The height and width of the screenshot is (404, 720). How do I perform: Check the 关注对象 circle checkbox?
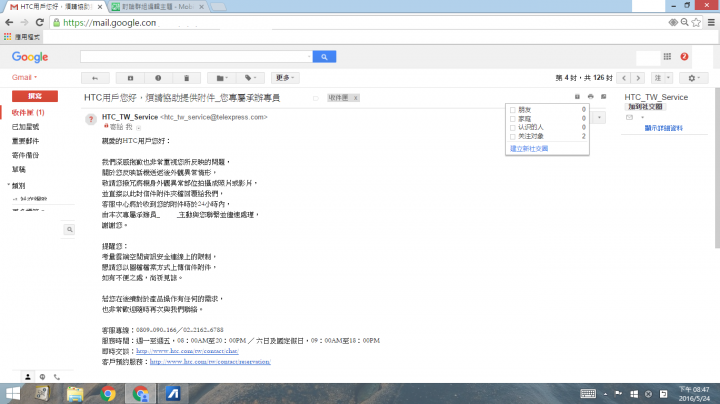pyautogui.click(x=512, y=136)
